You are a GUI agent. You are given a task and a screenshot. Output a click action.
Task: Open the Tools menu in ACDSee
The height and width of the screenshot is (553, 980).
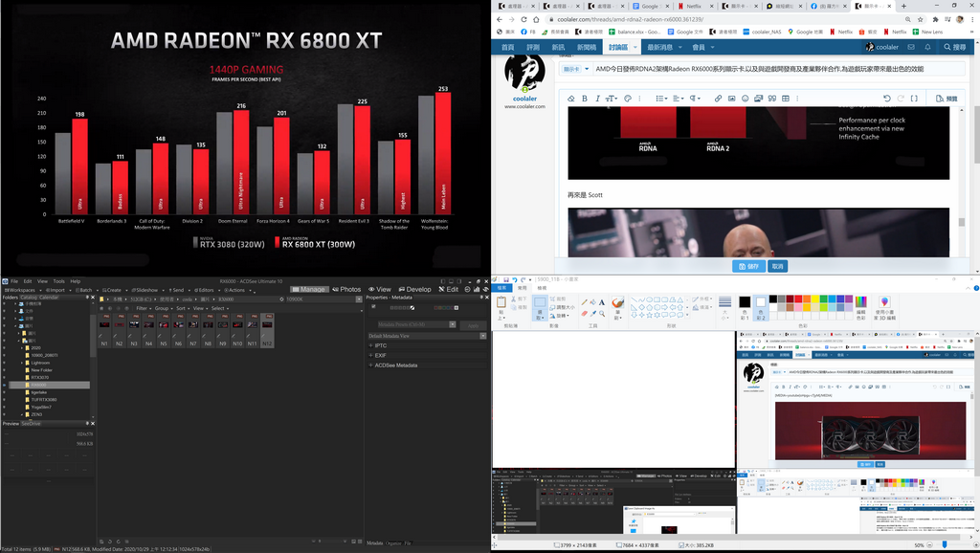[x=58, y=281]
